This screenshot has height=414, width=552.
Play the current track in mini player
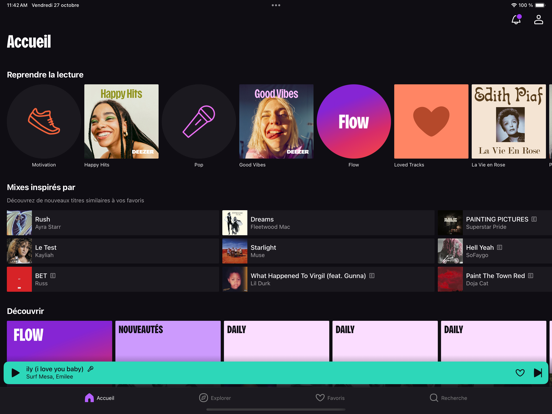[15, 372]
